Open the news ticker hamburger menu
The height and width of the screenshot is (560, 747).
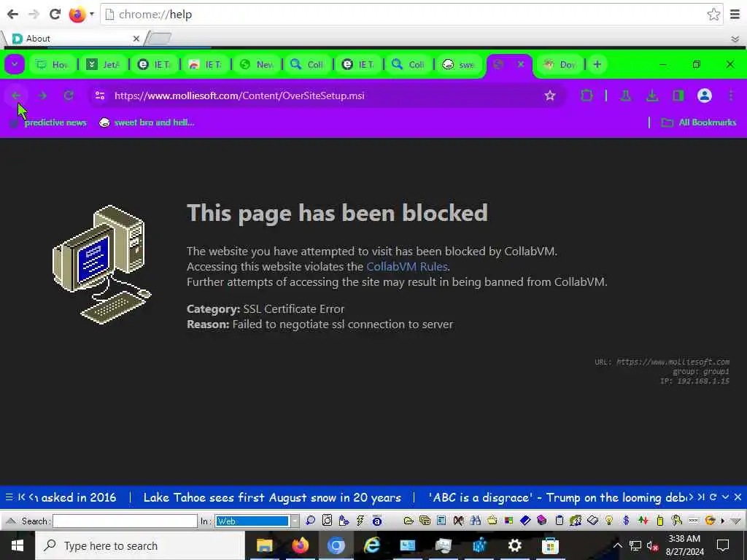(x=9, y=497)
